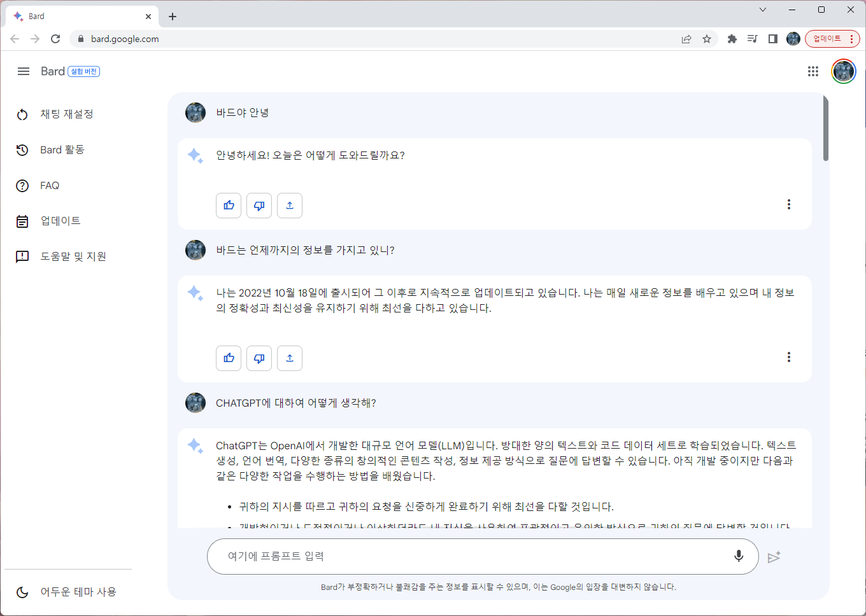Click the 도움말 및 지원 feedback icon
The width and height of the screenshot is (866, 616).
(22, 256)
